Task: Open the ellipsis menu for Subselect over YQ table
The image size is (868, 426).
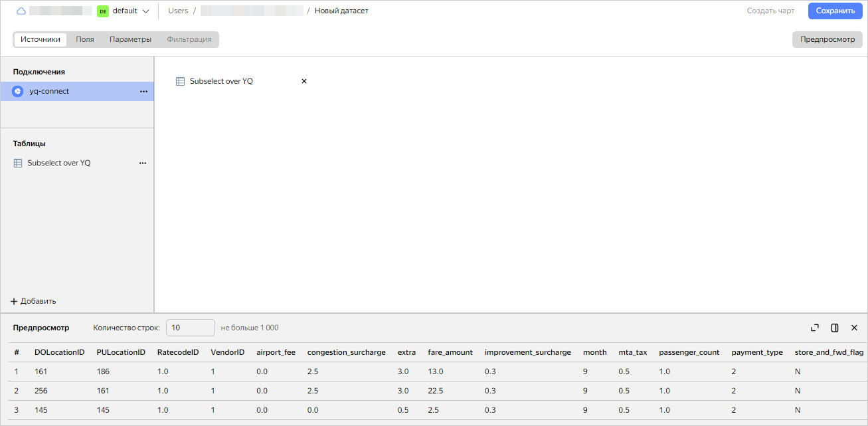Action: click(142, 162)
